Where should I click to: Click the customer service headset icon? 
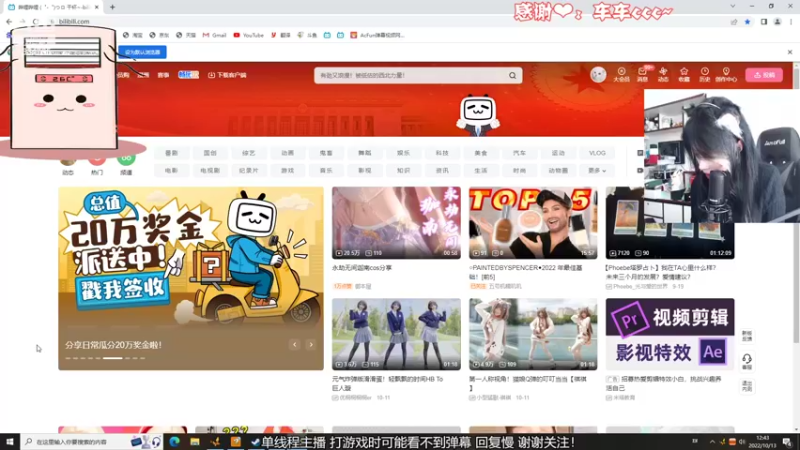point(746,361)
